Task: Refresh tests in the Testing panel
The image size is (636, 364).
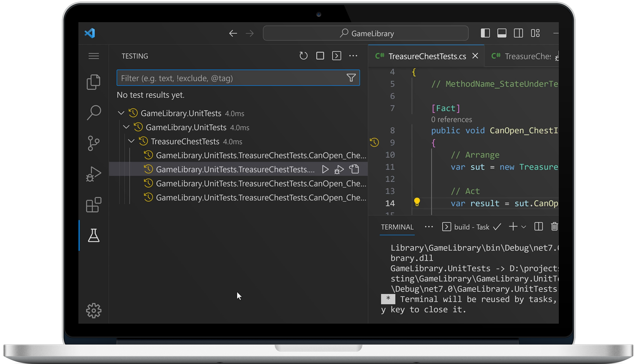Action: point(303,56)
